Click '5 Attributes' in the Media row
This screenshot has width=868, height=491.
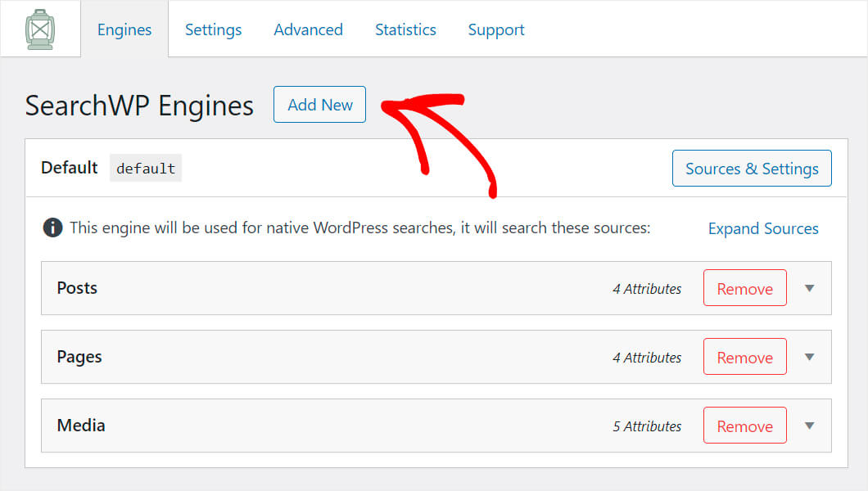pos(647,426)
